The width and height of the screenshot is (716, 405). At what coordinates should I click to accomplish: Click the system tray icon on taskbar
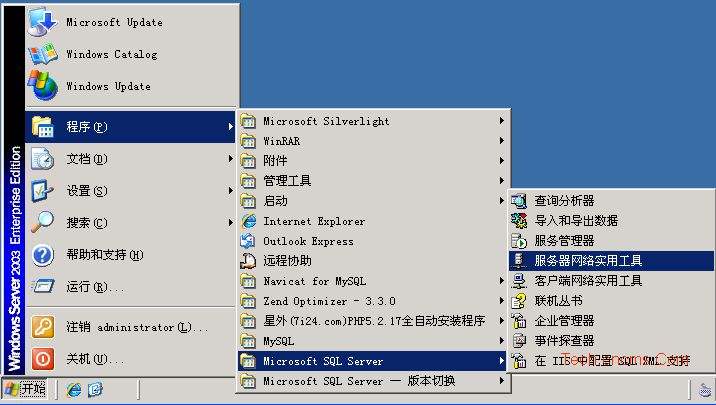(x=706, y=390)
